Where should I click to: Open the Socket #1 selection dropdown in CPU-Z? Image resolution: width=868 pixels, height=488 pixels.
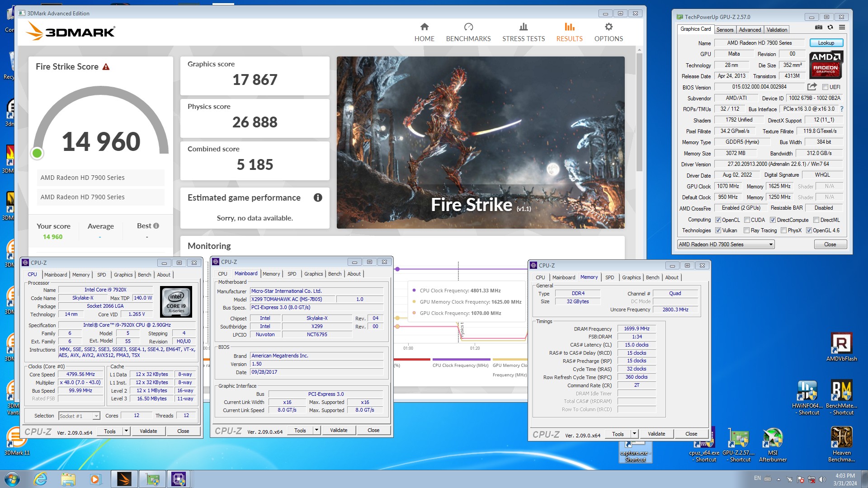79,416
